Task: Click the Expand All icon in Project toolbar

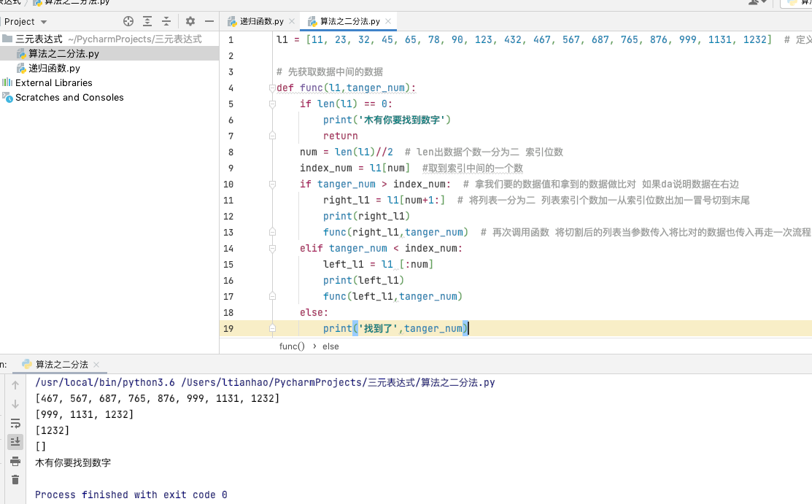Action: pyautogui.click(x=147, y=21)
